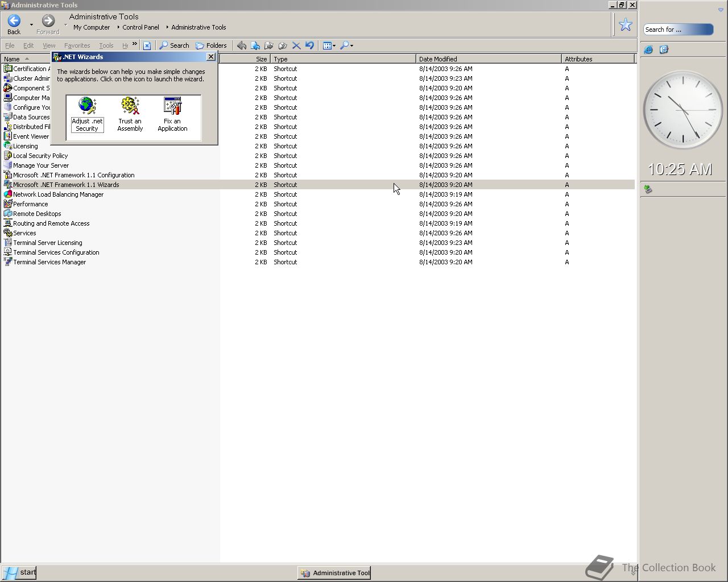Select the Local Security Policy icon
Viewport: 728px width, 582px height.
click(8, 156)
